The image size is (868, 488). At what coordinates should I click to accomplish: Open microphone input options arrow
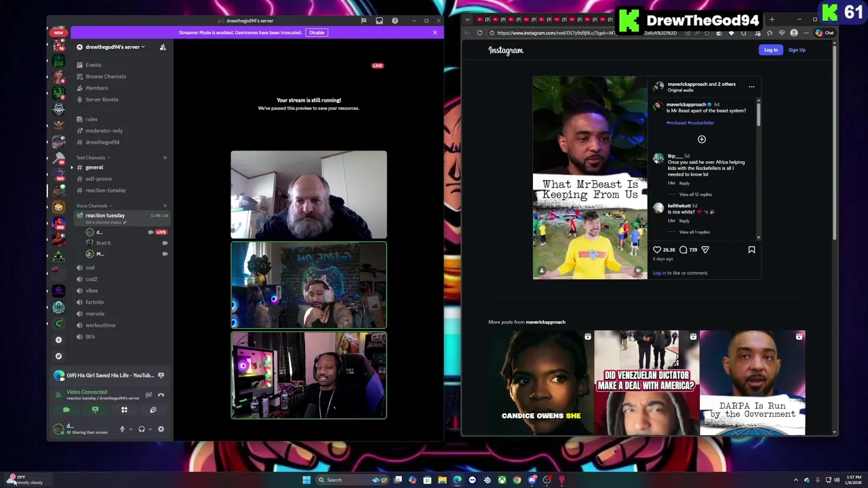[x=130, y=429]
